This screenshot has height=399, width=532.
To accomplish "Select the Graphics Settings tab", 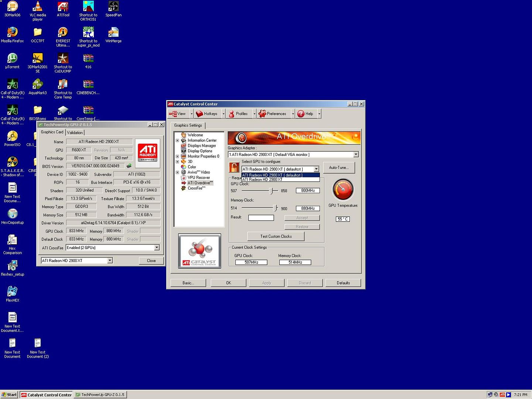I will pyautogui.click(x=188, y=125).
